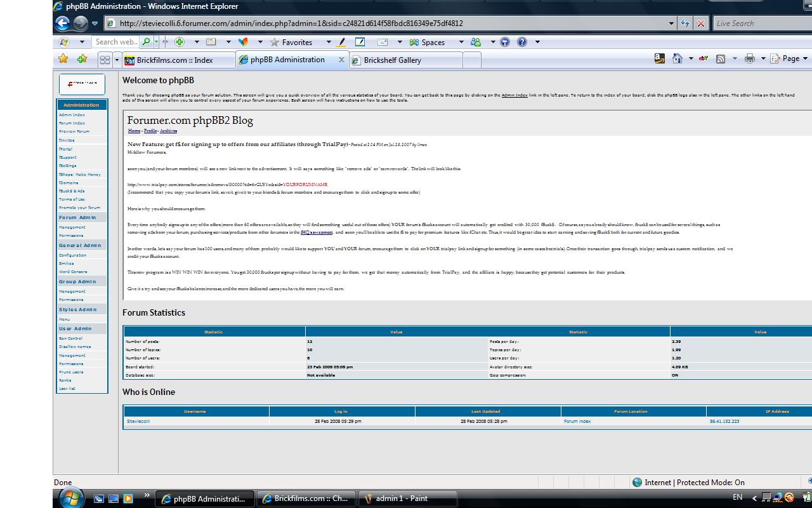
Task: Open Prune users under User Admin
Action: (71, 372)
